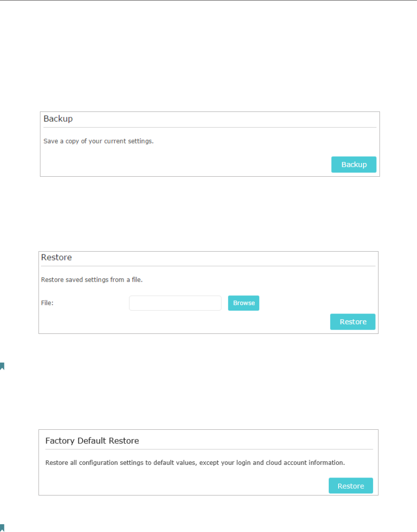Select the Backup section heading
Image resolution: width=417 pixels, height=532 pixels.
[x=58, y=119]
